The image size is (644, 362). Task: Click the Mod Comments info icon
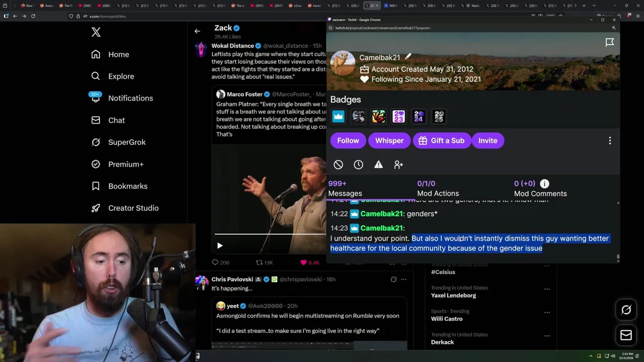[544, 184]
